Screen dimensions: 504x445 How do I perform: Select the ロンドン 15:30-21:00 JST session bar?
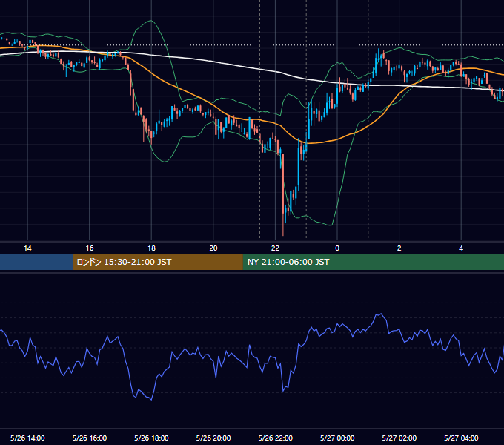(x=157, y=262)
